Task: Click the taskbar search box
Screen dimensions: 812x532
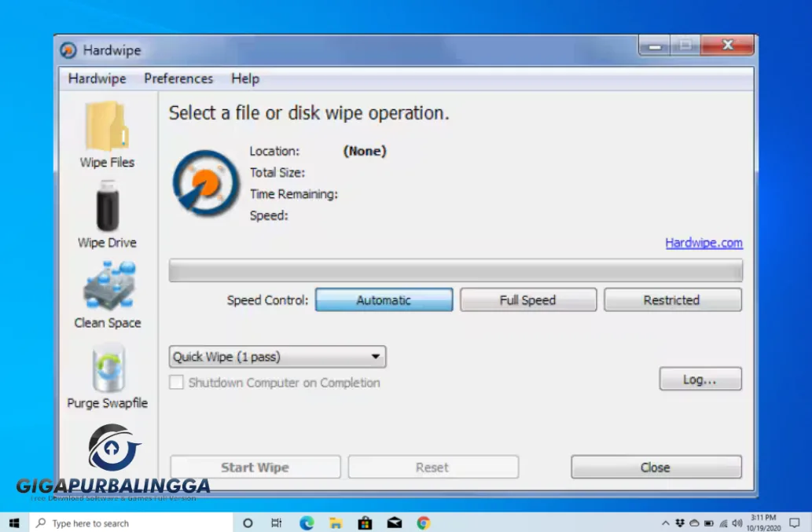Action: coord(131,523)
